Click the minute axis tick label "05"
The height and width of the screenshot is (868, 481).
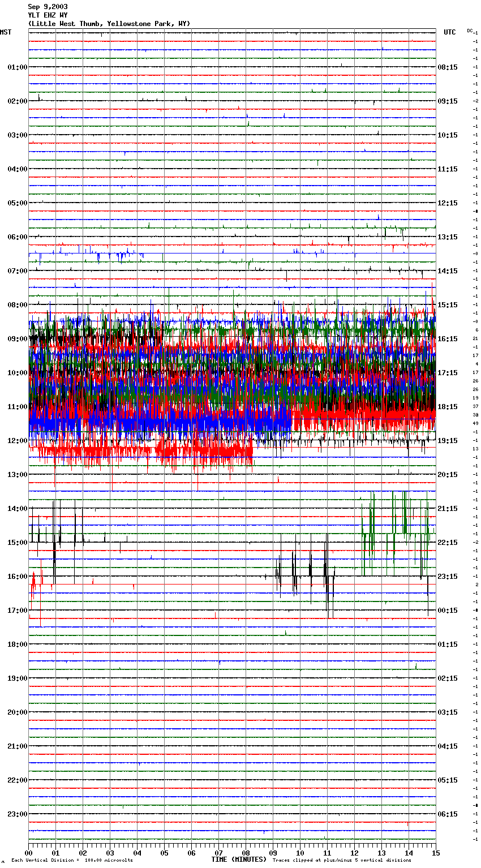[x=164, y=853]
